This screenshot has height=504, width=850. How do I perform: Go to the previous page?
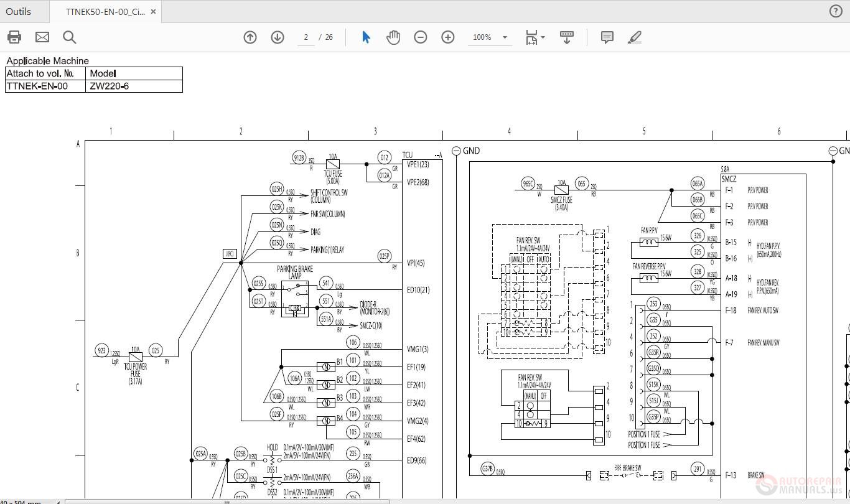pyautogui.click(x=250, y=37)
